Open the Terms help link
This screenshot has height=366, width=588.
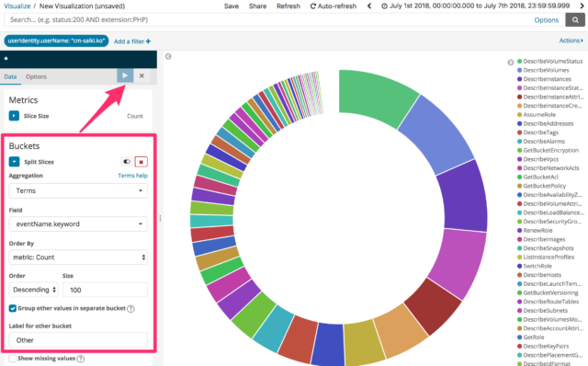132,176
